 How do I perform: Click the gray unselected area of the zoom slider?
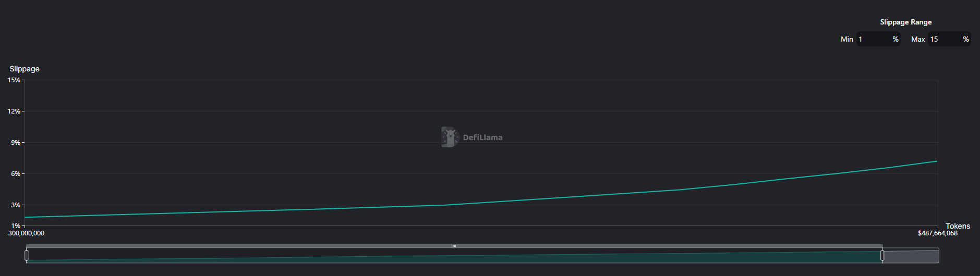(x=911, y=256)
